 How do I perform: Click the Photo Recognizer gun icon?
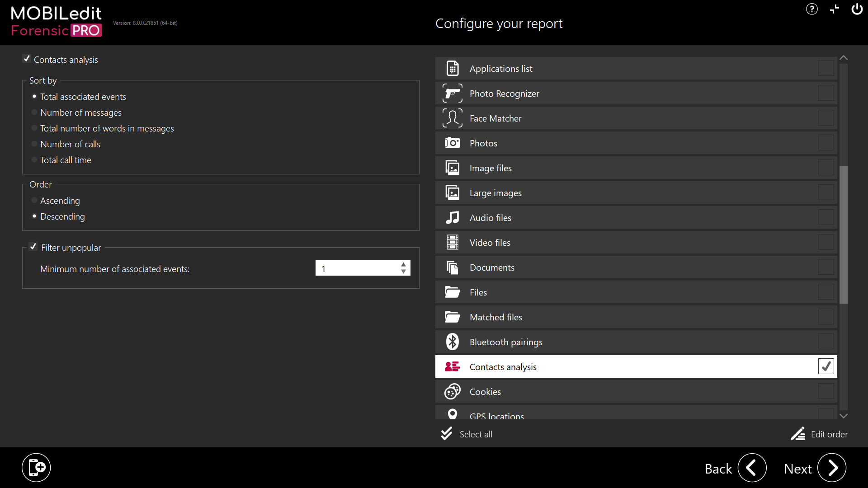[x=452, y=94]
